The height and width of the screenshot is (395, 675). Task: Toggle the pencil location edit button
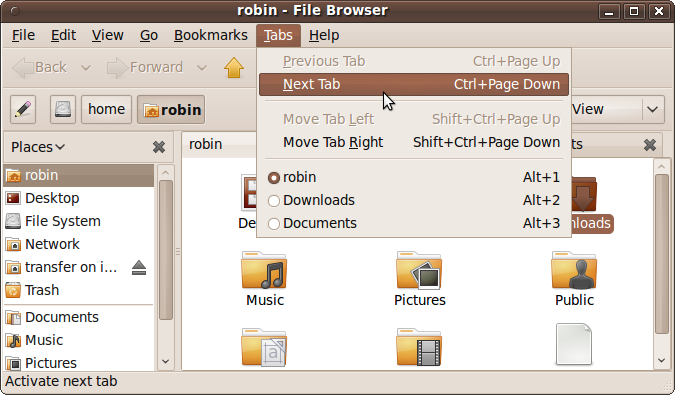click(x=23, y=109)
